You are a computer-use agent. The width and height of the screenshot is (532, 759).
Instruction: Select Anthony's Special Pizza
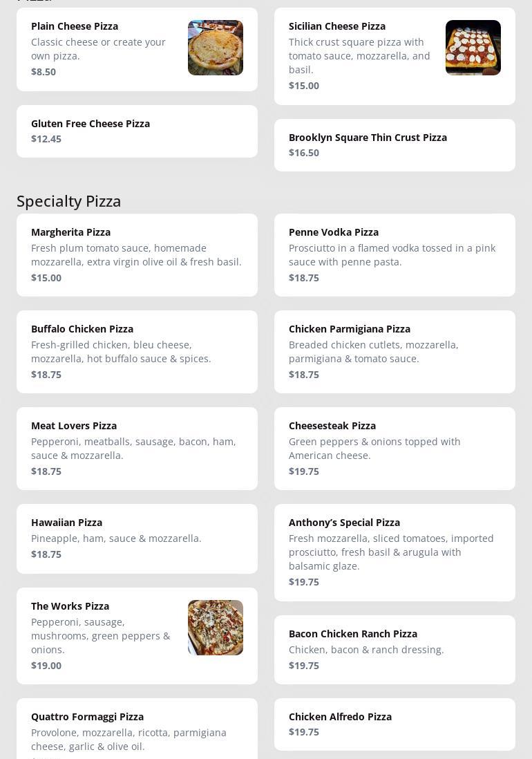click(x=395, y=552)
